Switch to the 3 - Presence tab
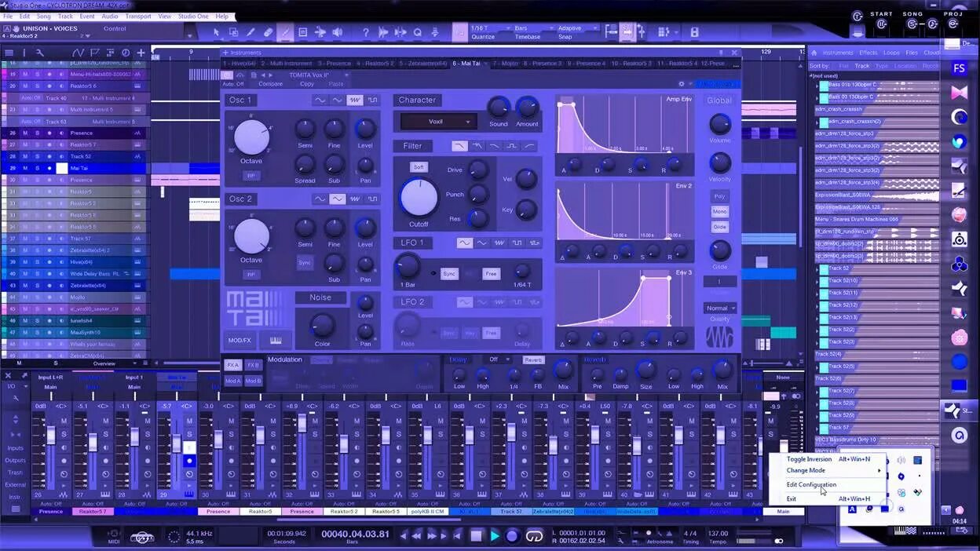The image size is (980, 551). tap(331, 64)
